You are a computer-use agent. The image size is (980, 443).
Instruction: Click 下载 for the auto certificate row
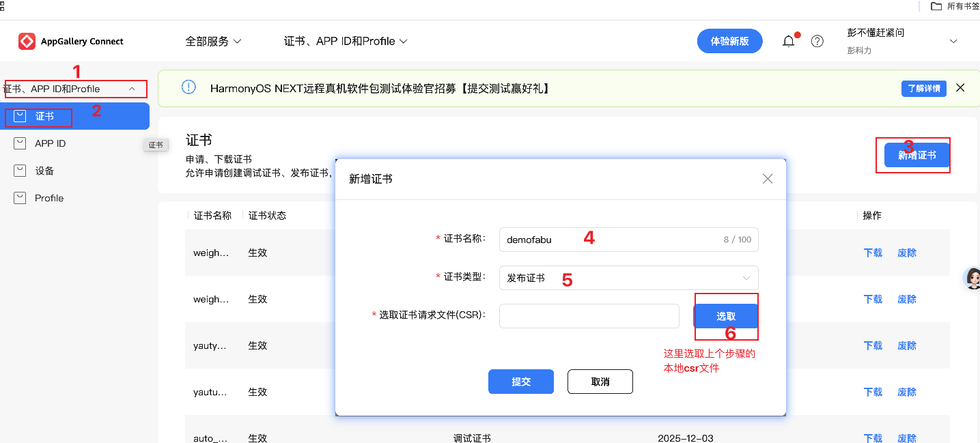(x=873, y=438)
